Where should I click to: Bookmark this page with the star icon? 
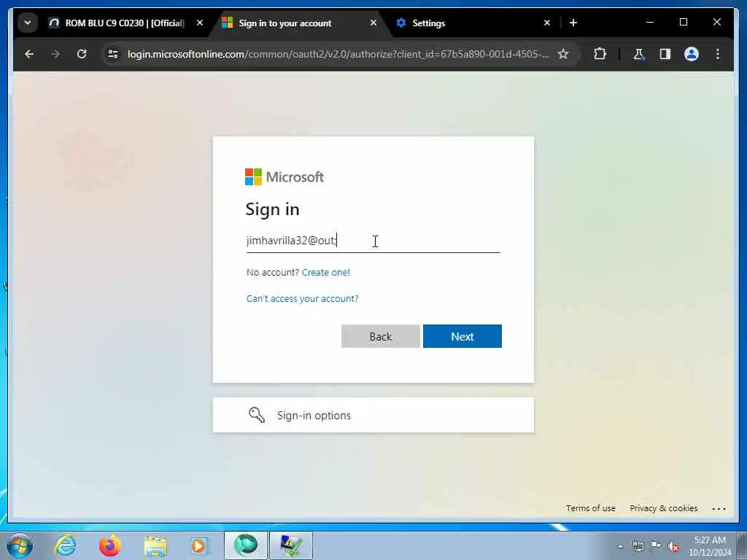563,54
